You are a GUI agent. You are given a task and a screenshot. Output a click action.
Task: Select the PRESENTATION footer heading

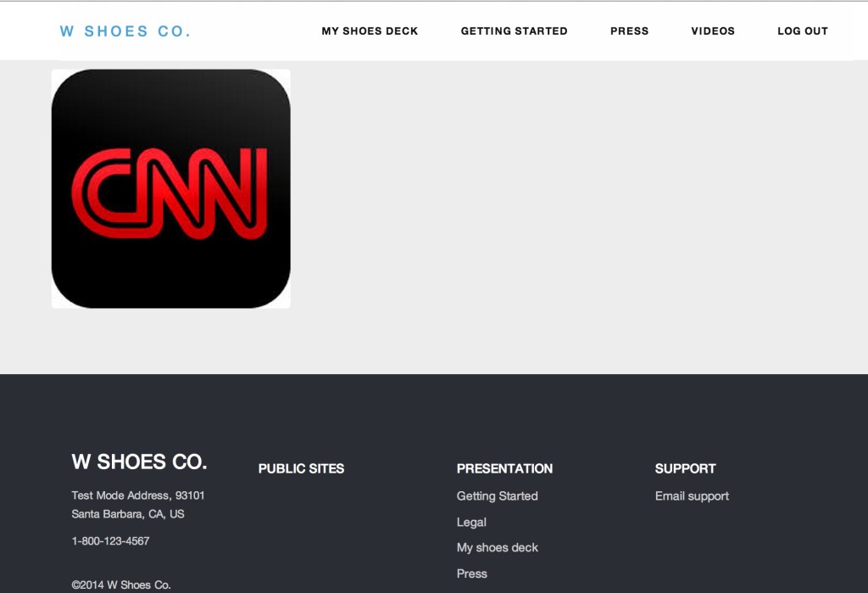click(x=504, y=468)
